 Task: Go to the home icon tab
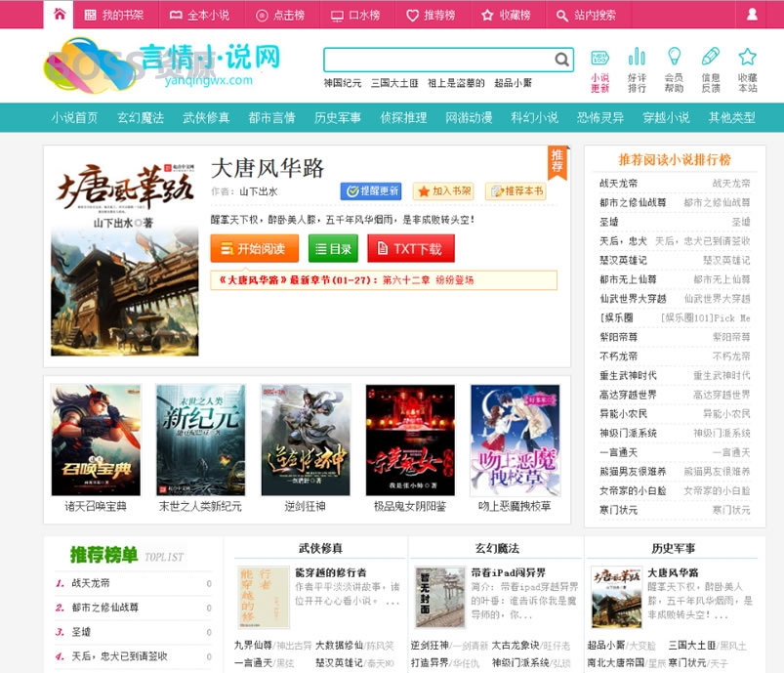59,14
